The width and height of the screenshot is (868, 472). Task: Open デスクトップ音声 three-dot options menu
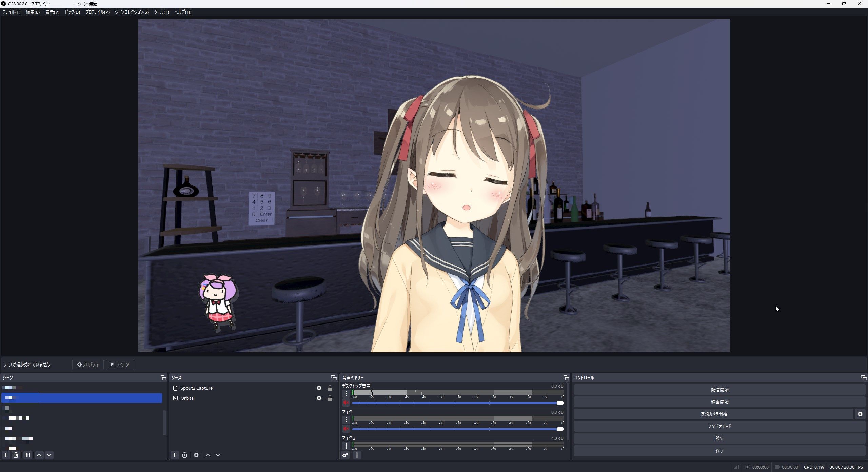(x=346, y=394)
